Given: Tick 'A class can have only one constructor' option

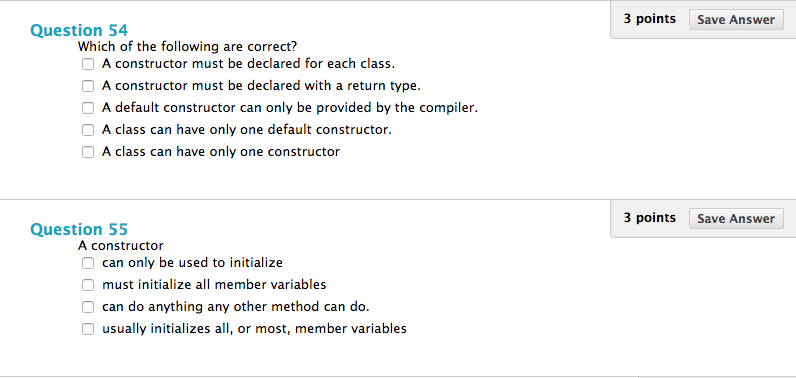Looking at the screenshot, I should point(88,152).
